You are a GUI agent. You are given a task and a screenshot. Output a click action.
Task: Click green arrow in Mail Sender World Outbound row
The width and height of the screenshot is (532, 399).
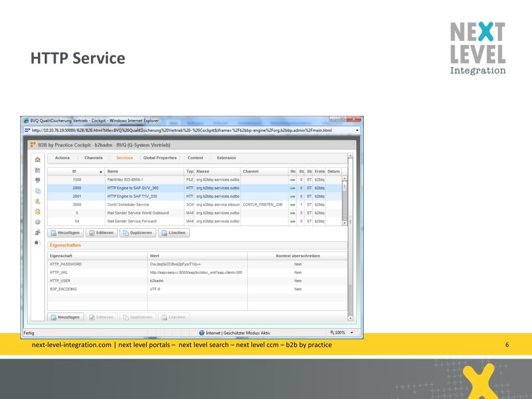point(292,213)
